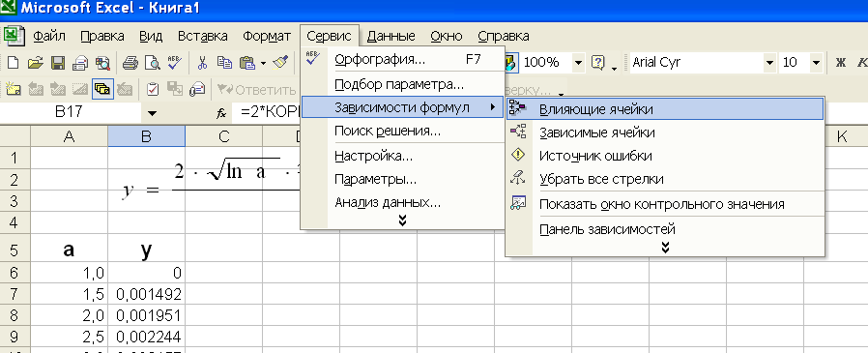This screenshot has height=353, width=868.
Task: Click the watch window icon in submenu
Action: pos(518,203)
